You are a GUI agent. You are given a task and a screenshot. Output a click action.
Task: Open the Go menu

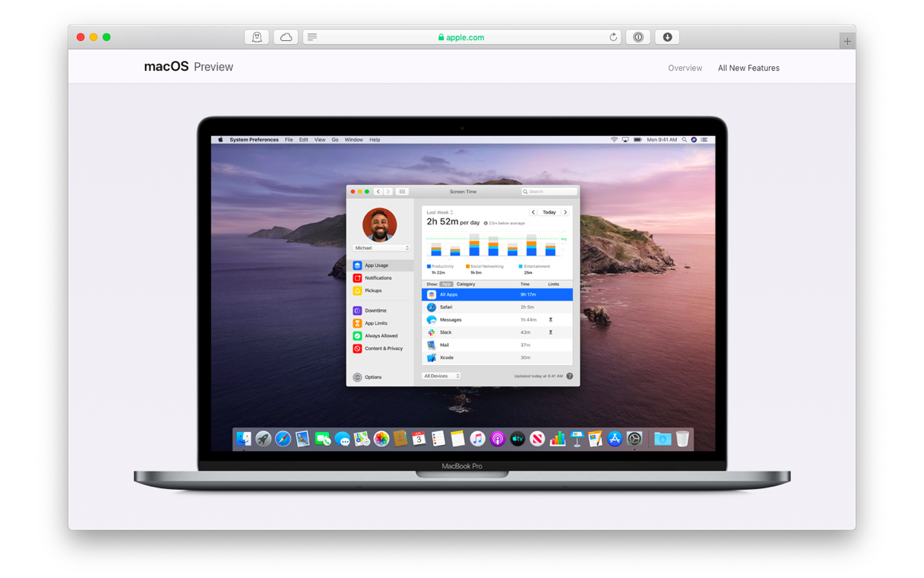(x=335, y=140)
